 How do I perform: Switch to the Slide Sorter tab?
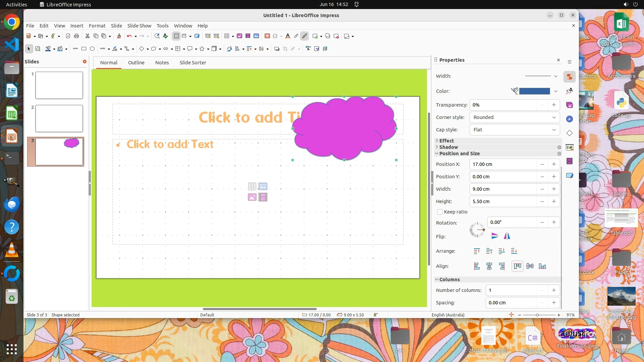pyautogui.click(x=193, y=63)
